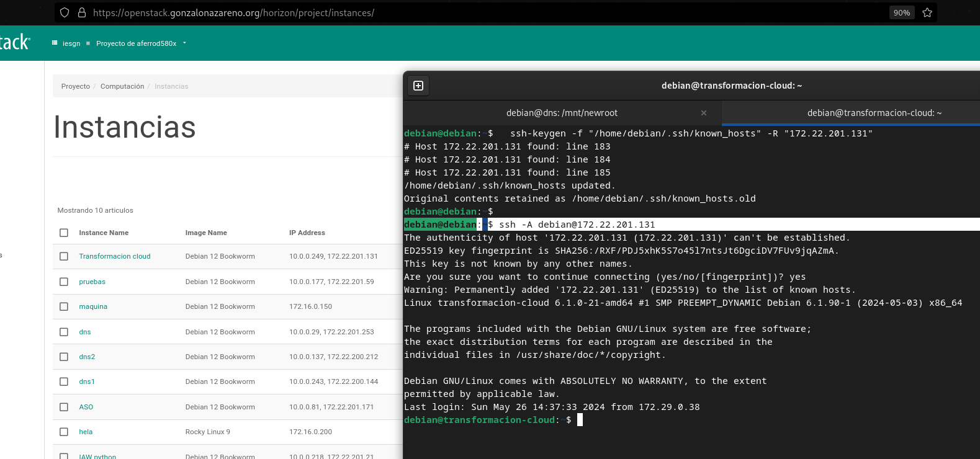Check the maquina row checkbox
The width and height of the screenshot is (980, 459).
click(64, 306)
